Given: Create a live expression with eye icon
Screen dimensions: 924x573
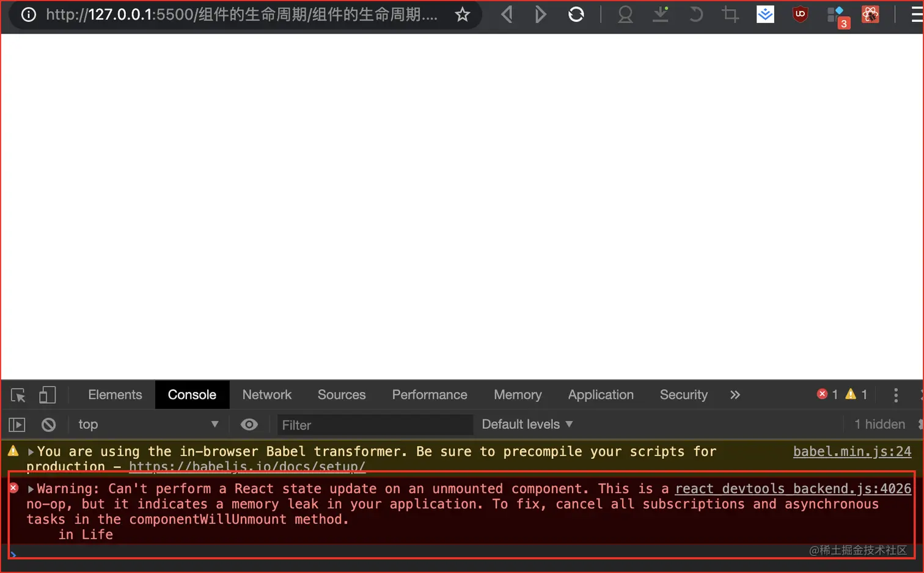Looking at the screenshot, I should pos(249,425).
